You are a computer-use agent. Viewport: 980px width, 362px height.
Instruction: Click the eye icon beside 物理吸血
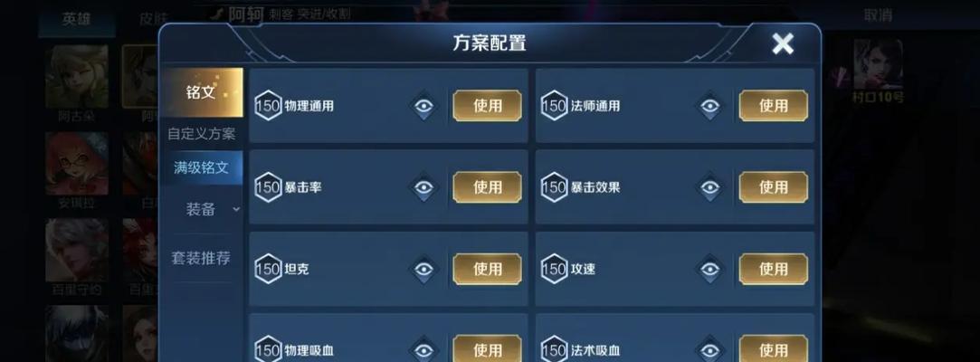[x=423, y=350]
